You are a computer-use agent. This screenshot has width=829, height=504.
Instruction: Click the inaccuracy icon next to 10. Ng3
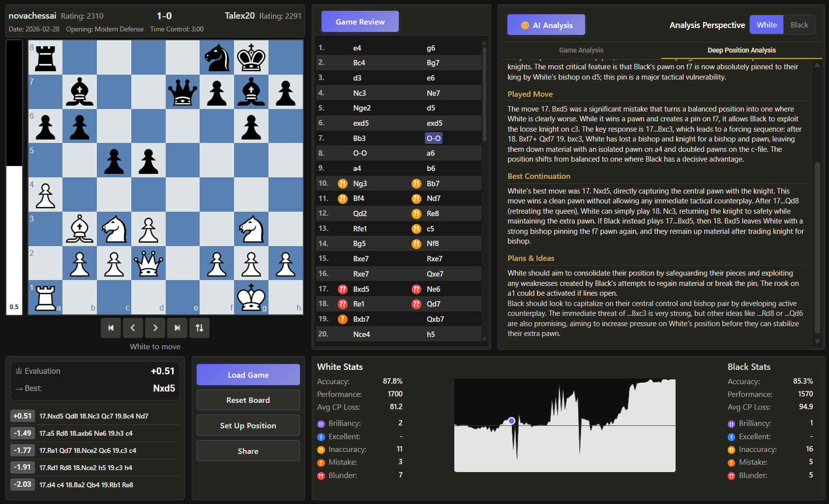343,184
